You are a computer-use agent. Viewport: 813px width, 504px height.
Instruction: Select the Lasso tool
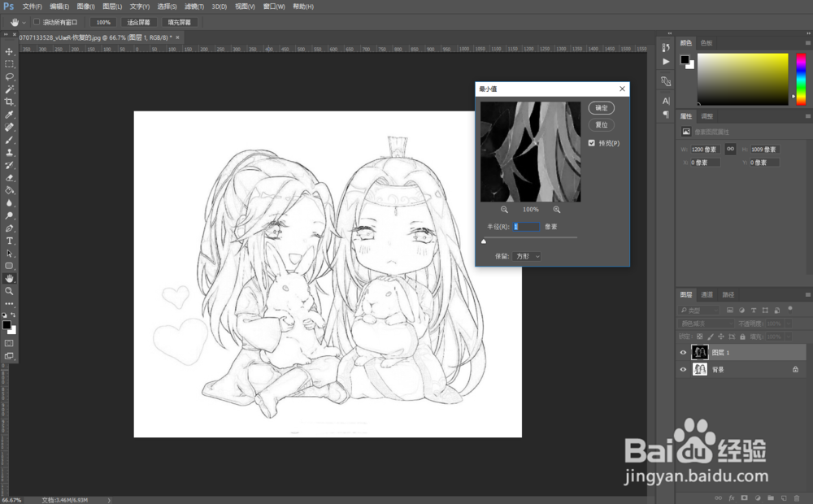9,76
